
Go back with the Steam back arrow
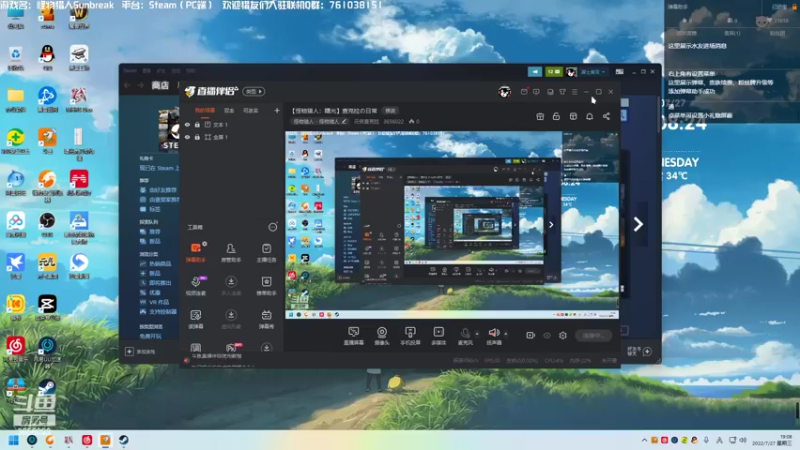click(x=128, y=85)
